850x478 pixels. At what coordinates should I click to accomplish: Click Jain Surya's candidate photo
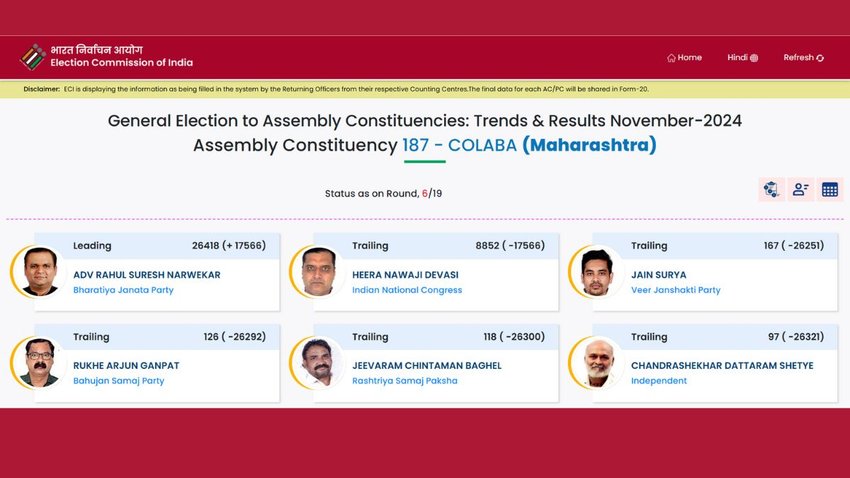[597, 272]
